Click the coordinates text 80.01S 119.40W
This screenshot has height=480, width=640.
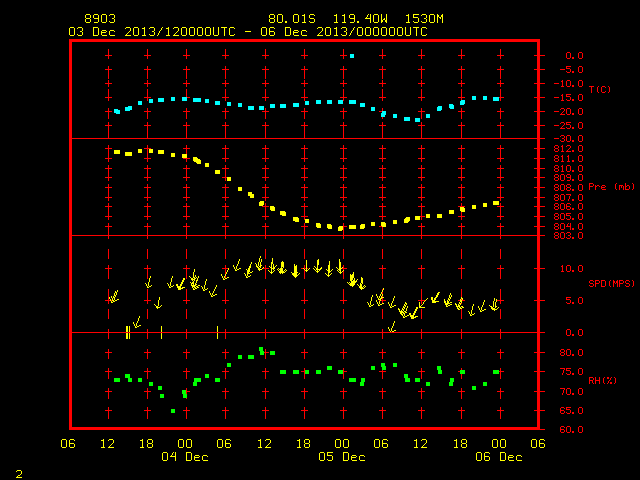click(x=328, y=19)
